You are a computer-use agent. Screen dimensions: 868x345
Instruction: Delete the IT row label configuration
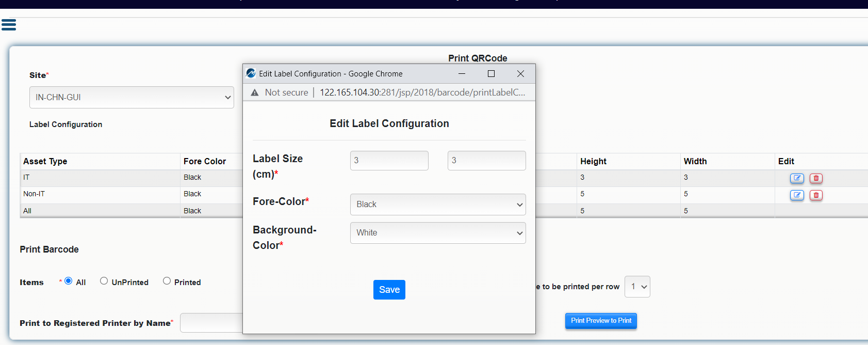click(816, 178)
